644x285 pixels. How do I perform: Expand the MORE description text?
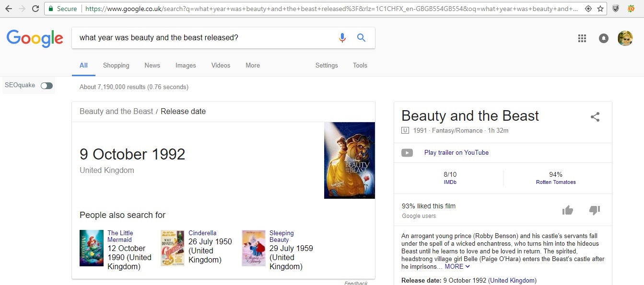457,266
